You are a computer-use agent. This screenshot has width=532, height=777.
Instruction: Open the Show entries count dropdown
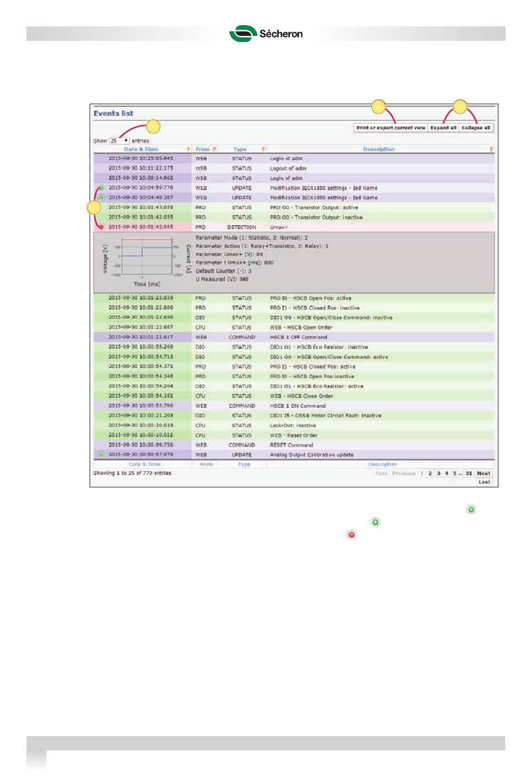[119, 141]
